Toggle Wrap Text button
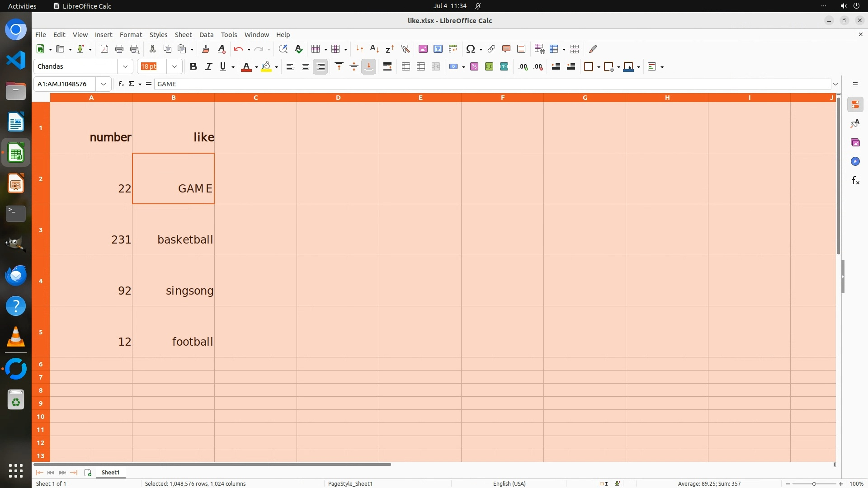Image resolution: width=868 pixels, height=488 pixels. coord(387,67)
